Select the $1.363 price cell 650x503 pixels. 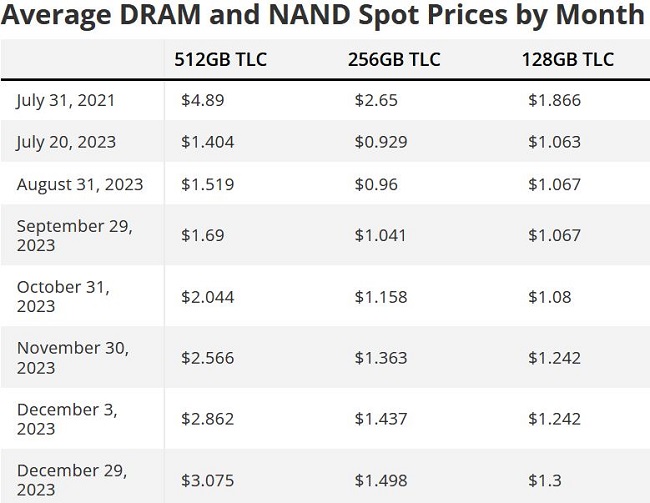(x=381, y=358)
